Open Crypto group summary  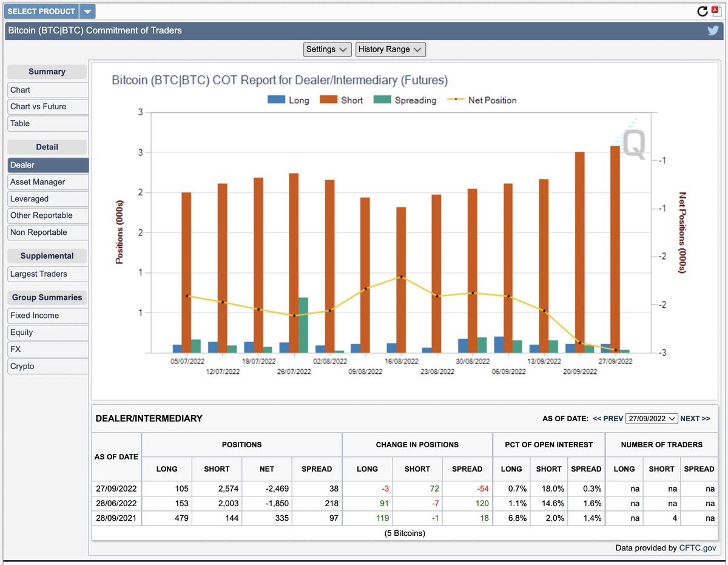(x=48, y=366)
